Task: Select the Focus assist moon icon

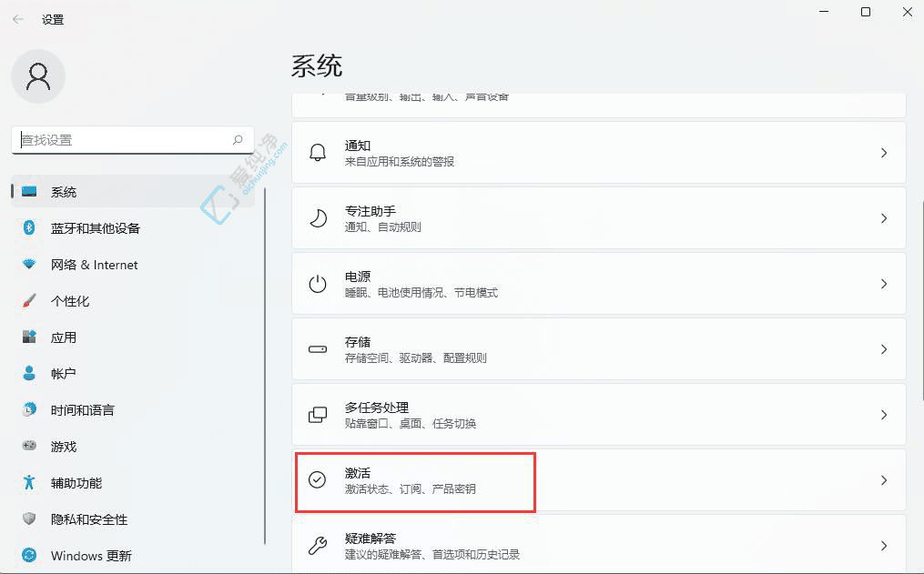Action: (x=317, y=217)
